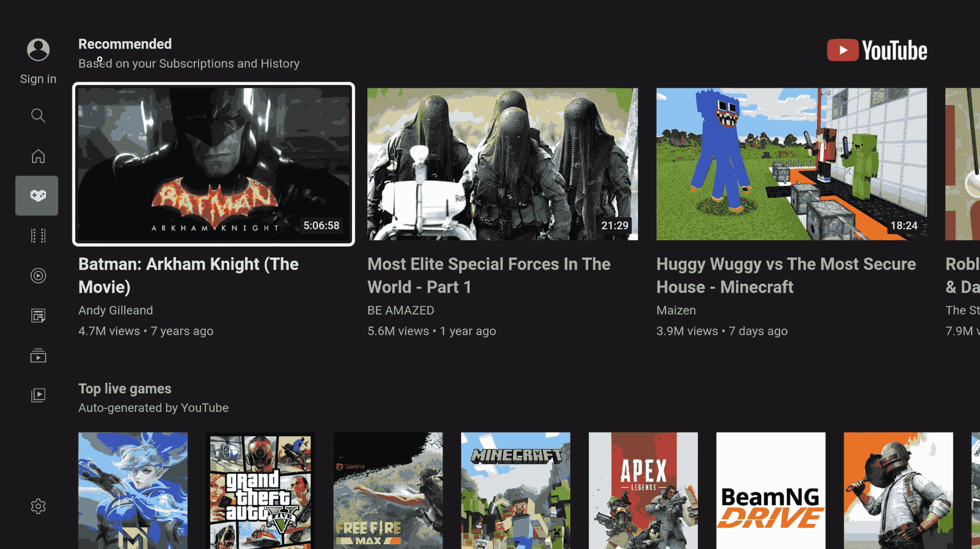Screen dimensions: 980x549
Task: Open the Sign in account icon
Action: pos(38,50)
